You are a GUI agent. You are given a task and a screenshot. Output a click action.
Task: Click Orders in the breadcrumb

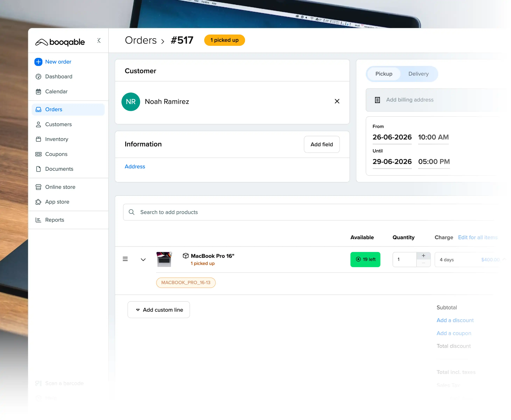click(141, 40)
